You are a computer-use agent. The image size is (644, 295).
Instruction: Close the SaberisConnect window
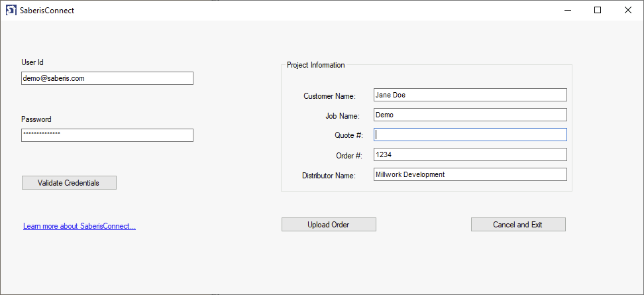point(628,10)
